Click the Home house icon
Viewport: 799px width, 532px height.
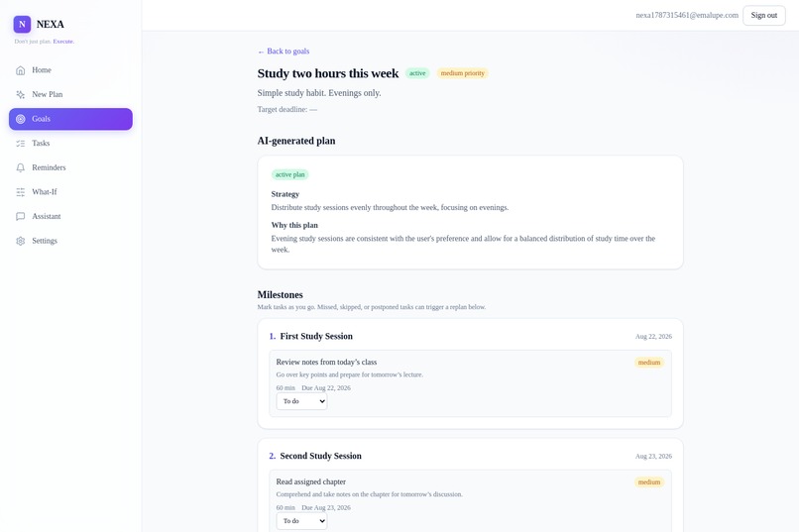(x=21, y=70)
